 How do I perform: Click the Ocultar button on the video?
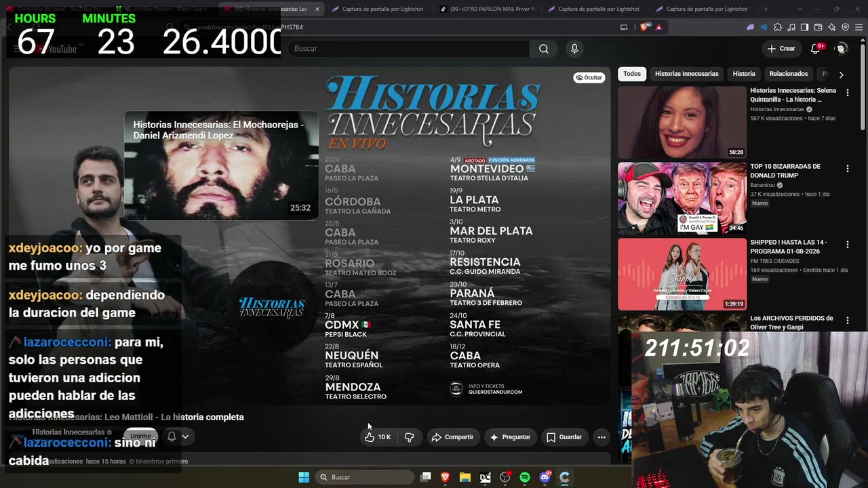click(589, 77)
